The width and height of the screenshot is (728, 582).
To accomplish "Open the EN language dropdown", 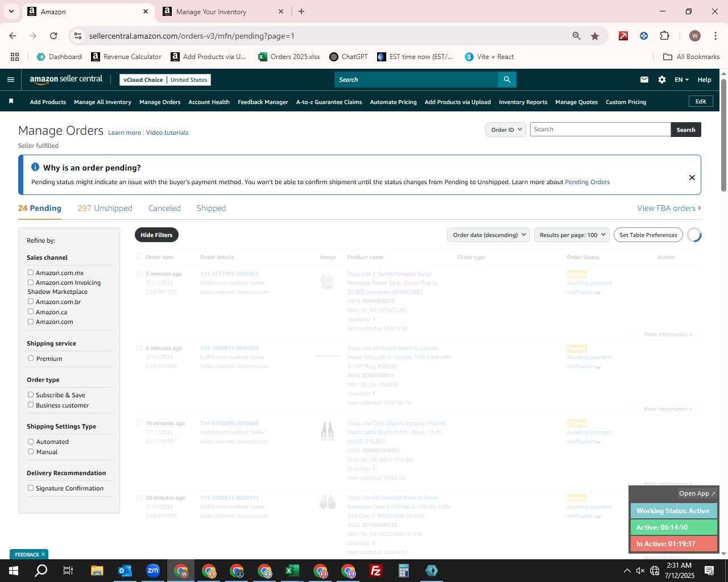I will pos(681,80).
